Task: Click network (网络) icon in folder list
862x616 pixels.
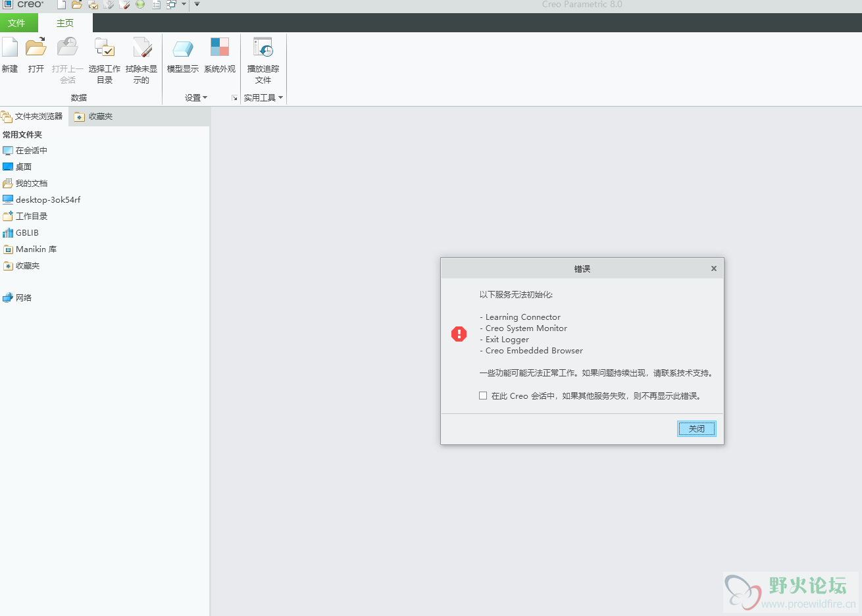Action: click(x=8, y=297)
